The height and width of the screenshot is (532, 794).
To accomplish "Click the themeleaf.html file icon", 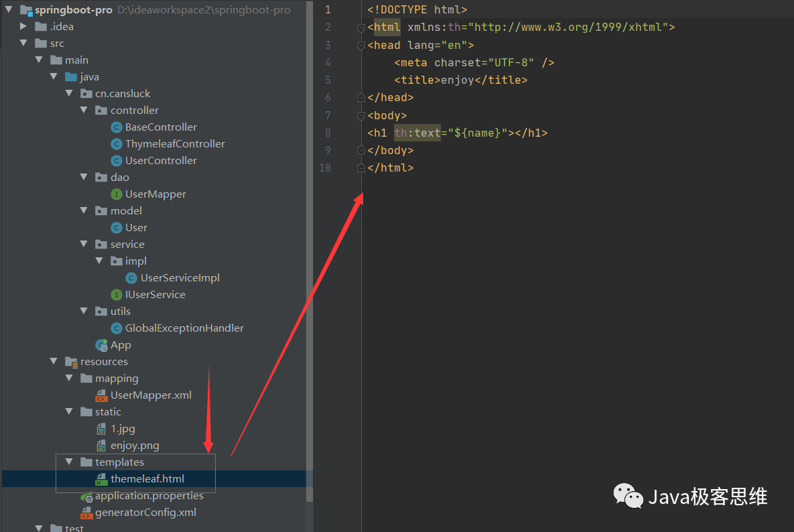I will click(101, 479).
